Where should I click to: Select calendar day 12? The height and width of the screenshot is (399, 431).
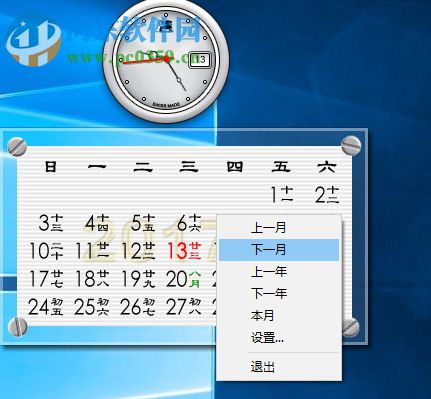point(138,251)
